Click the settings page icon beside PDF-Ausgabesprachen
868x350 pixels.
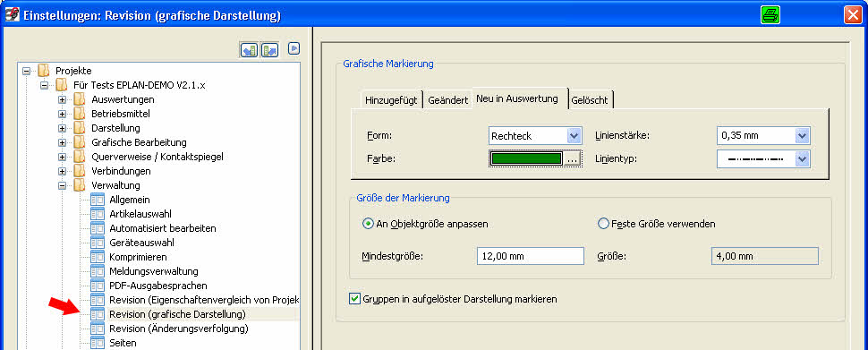(97, 286)
